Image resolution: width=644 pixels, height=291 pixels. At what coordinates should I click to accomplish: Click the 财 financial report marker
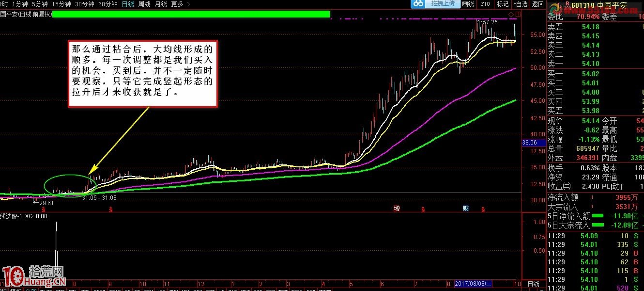[465, 209]
